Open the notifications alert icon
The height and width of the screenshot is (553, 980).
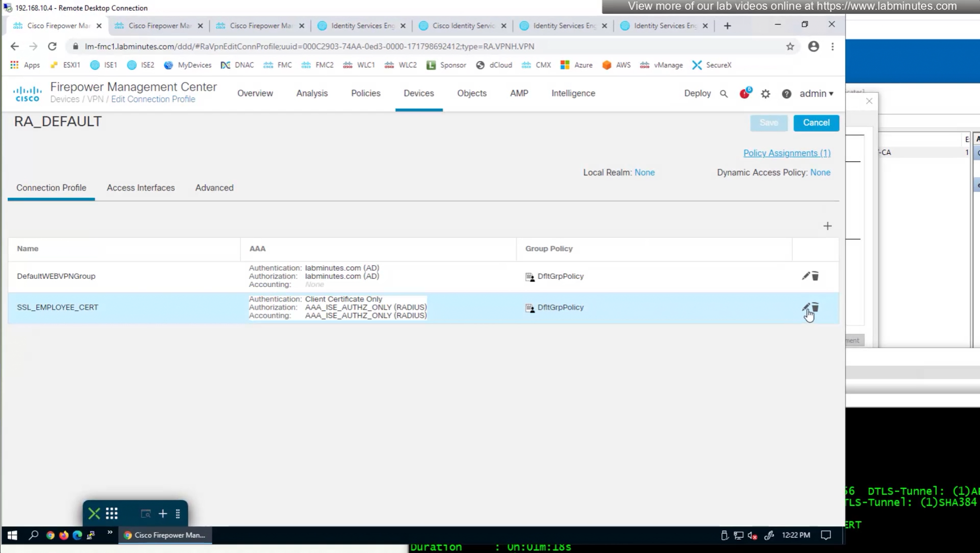point(744,94)
